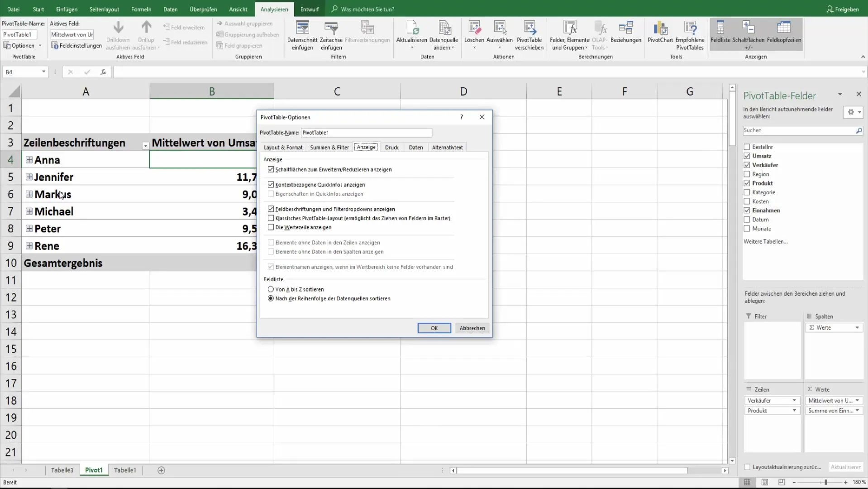Switch to sheet tab Tabelle3
Screen dimensions: 868x489
(62, 470)
